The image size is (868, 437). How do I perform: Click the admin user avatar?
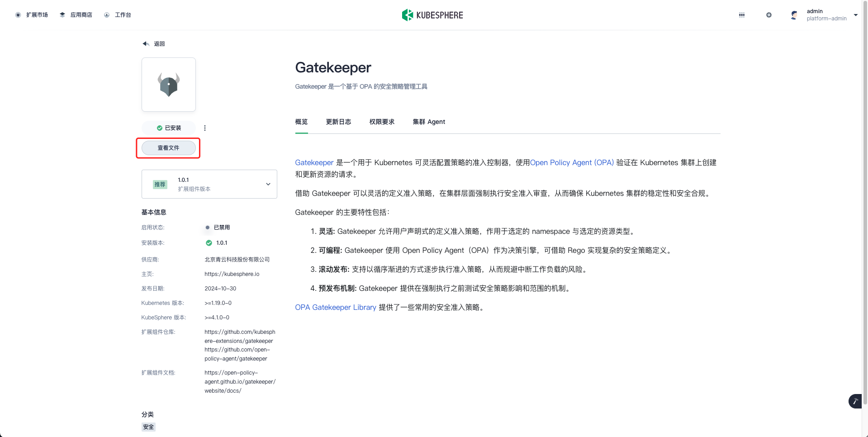(x=794, y=15)
